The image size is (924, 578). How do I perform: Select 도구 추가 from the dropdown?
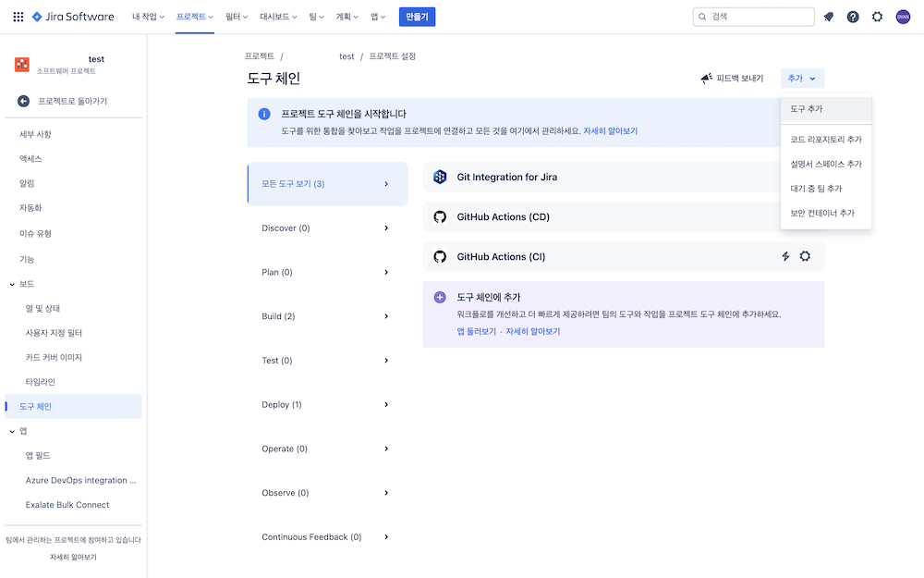pos(825,109)
